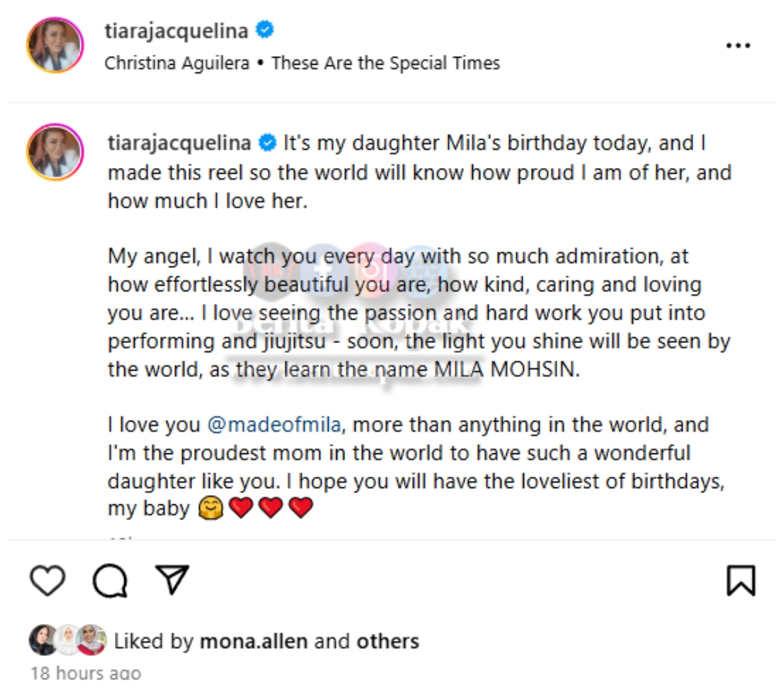This screenshot has height=688, width=784.
Task: Click the profile avatar beside the caption
Action: (55, 152)
